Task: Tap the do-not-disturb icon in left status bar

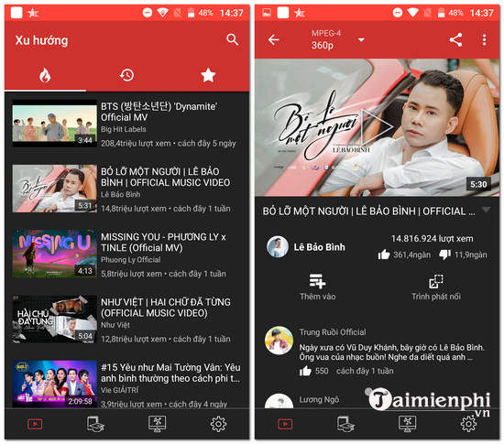Action: click(148, 13)
